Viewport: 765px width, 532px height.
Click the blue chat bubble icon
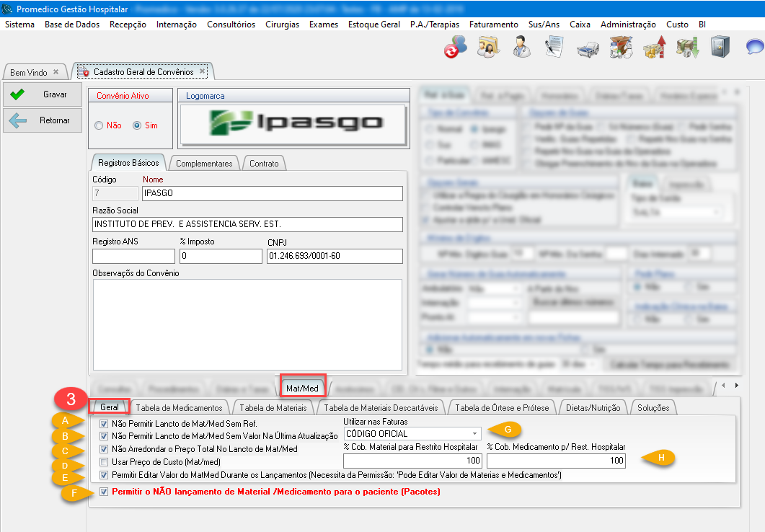[x=753, y=48]
